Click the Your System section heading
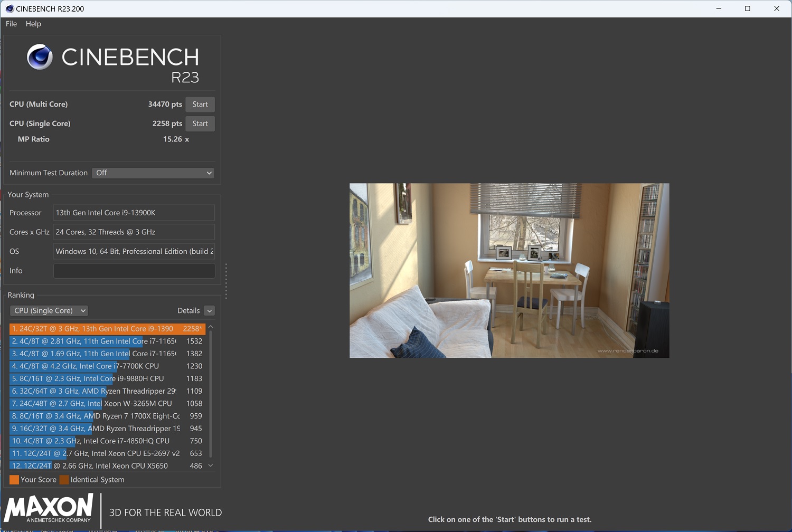 click(28, 195)
